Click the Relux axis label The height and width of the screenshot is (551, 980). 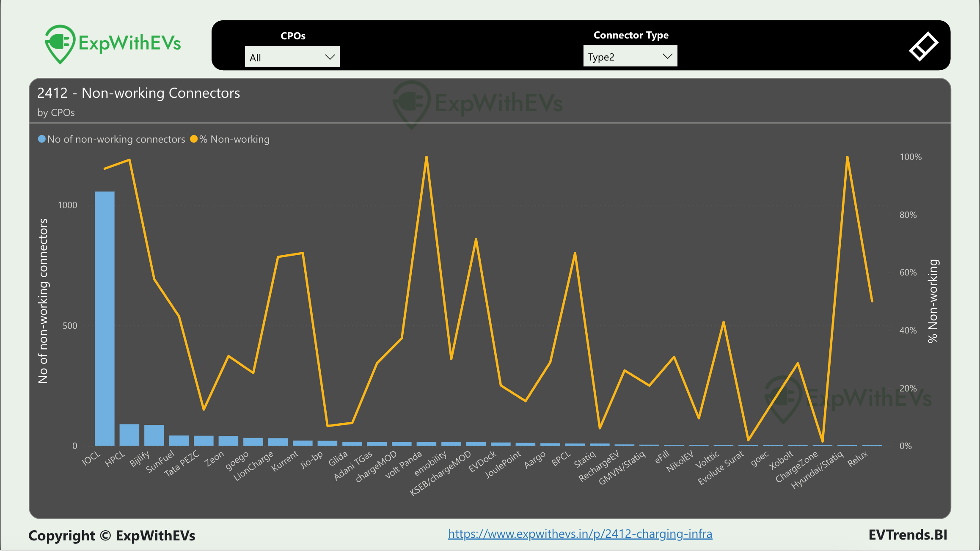tap(858, 459)
